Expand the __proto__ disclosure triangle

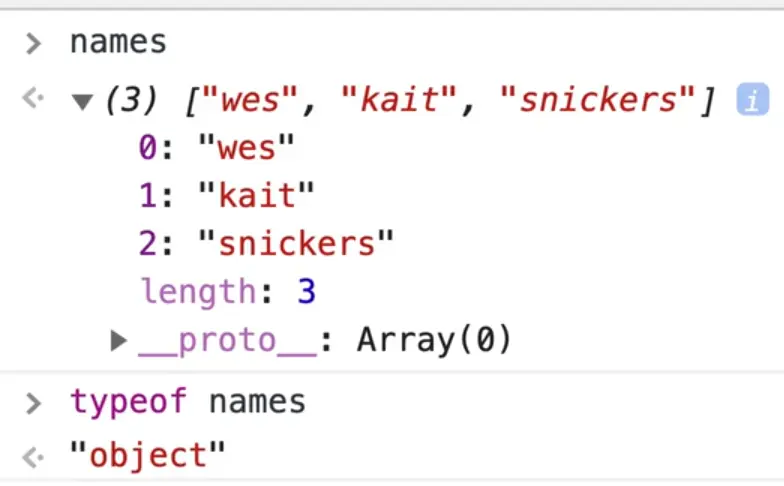point(119,341)
